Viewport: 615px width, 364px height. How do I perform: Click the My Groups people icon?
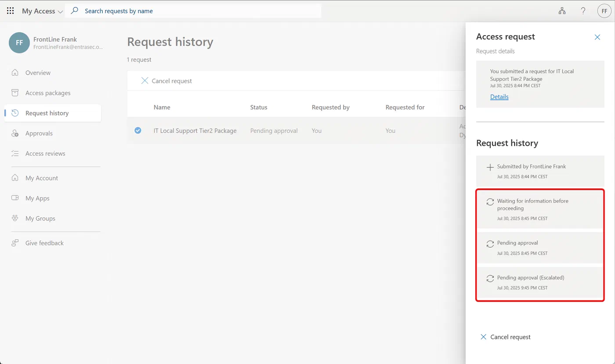(x=15, y=218)
